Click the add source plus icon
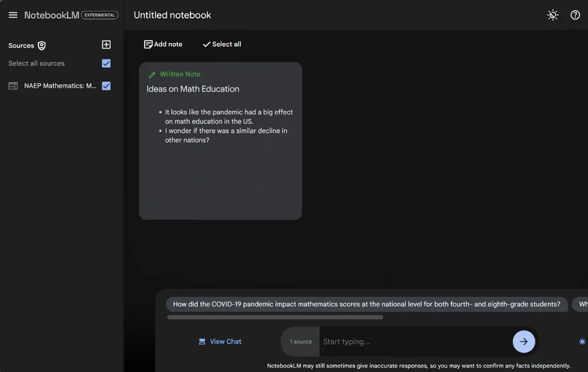Viewport: 588px width, 372px height. 106,45
